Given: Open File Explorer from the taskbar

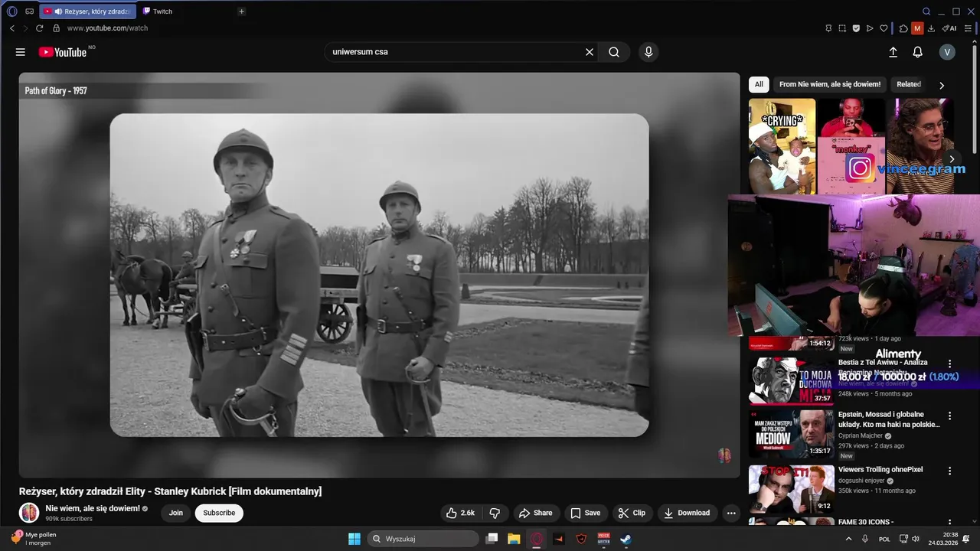Looking at the screenshot, I should (514, 539).
